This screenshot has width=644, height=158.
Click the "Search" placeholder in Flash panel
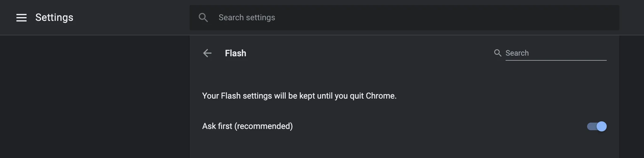[x=517, y=53]
